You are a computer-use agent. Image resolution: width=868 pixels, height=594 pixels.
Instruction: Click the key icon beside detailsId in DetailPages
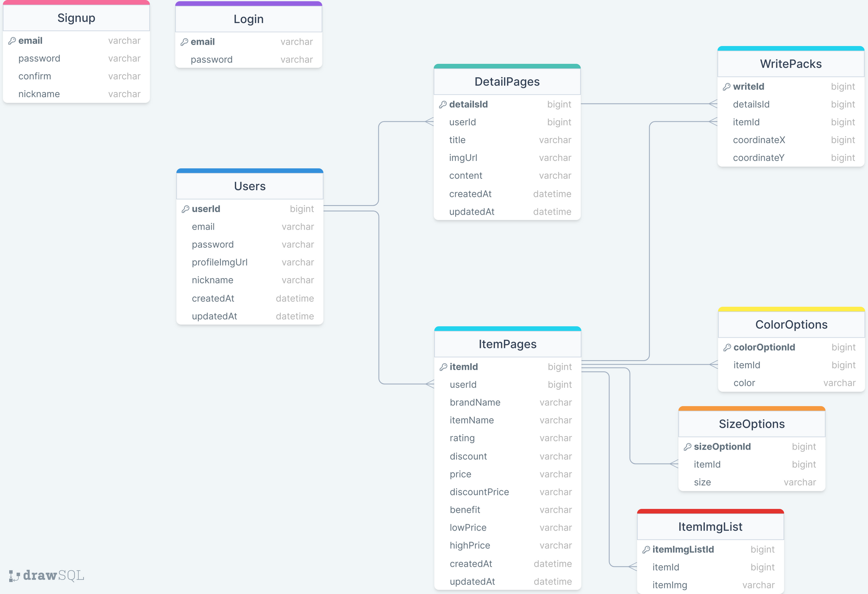[443, 105]
